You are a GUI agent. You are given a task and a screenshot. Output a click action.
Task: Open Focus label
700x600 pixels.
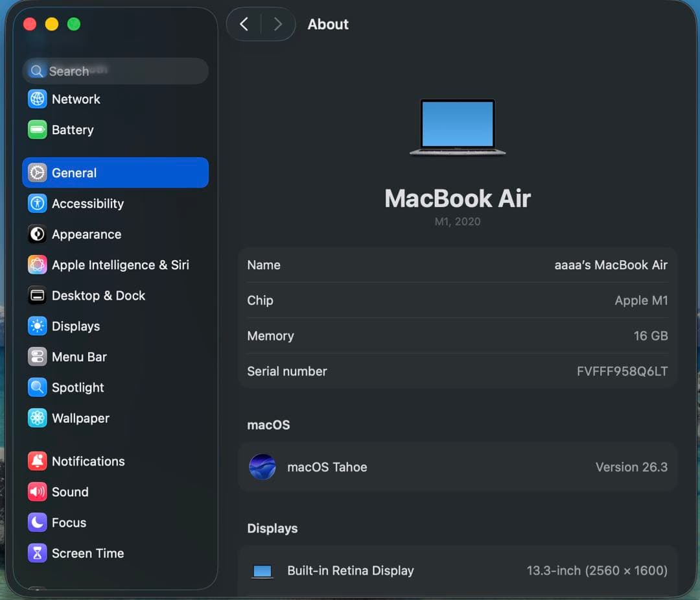tap(69, 522)
